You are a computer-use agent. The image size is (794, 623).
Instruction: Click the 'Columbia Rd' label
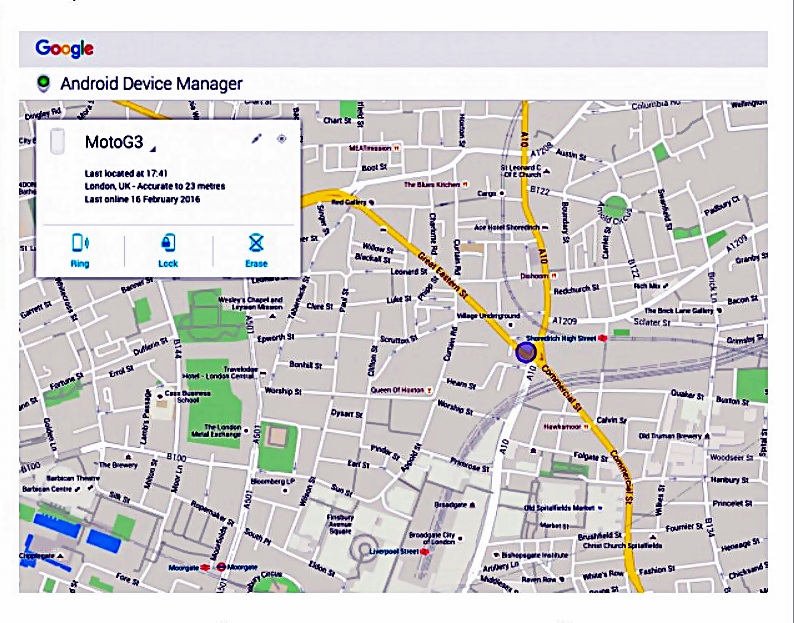[656, 105]
